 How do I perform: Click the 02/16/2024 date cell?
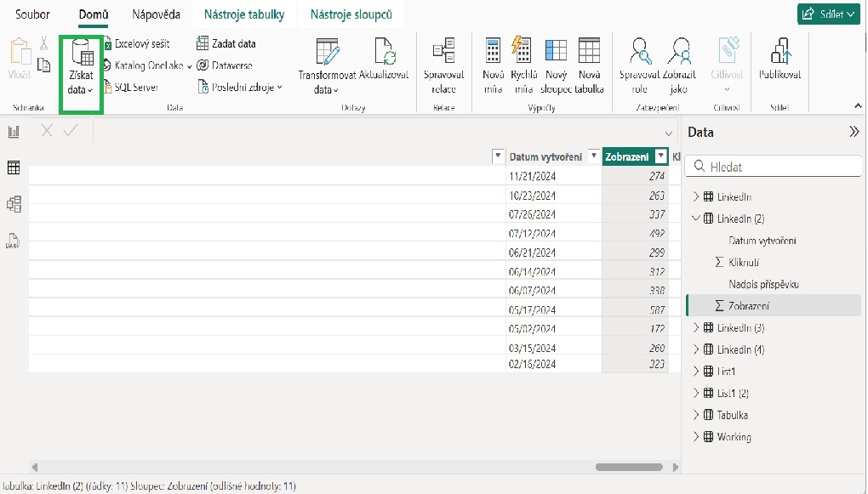pyautogui.click(x=553, y=364)
